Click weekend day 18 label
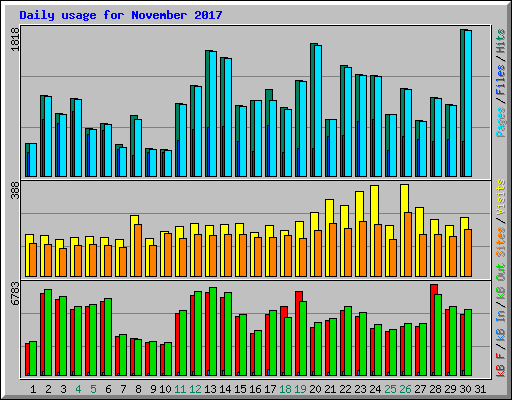The height and width of the screenshot is (400, 512). pyautogui.click(x=285, y=389)
